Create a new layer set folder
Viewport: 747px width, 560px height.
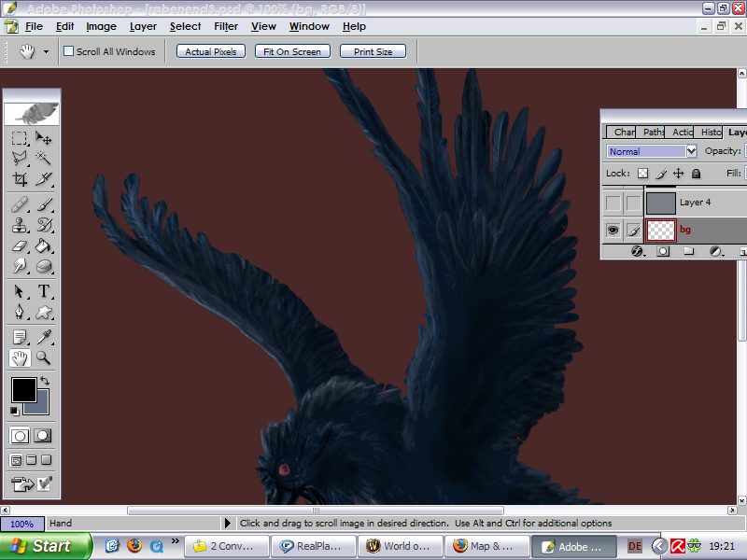click(688, 251)
